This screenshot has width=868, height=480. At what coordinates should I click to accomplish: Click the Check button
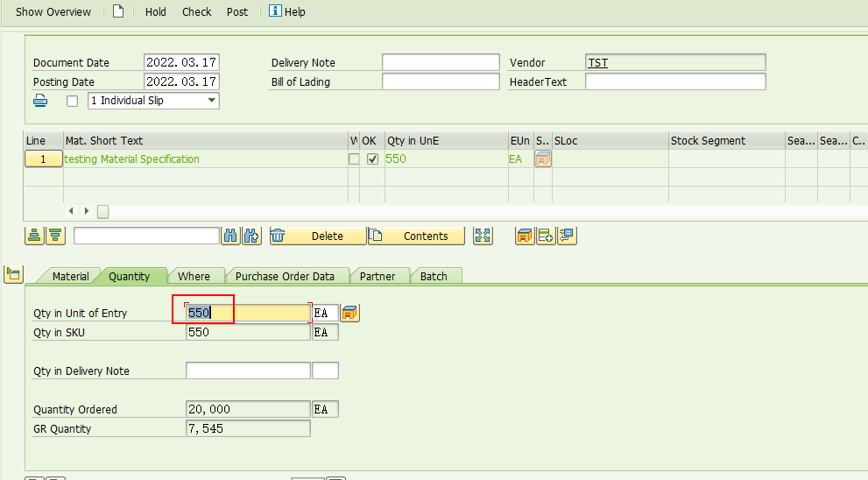pyautogui.click(x=196, y=11)
